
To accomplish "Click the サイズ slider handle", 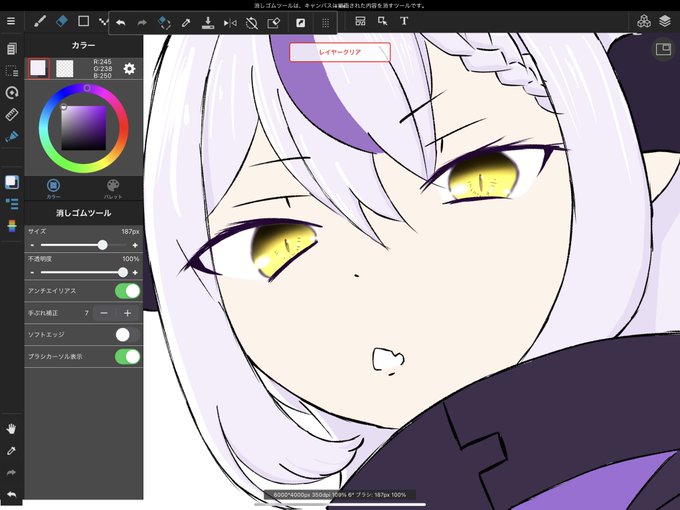I will coord(102,245).
